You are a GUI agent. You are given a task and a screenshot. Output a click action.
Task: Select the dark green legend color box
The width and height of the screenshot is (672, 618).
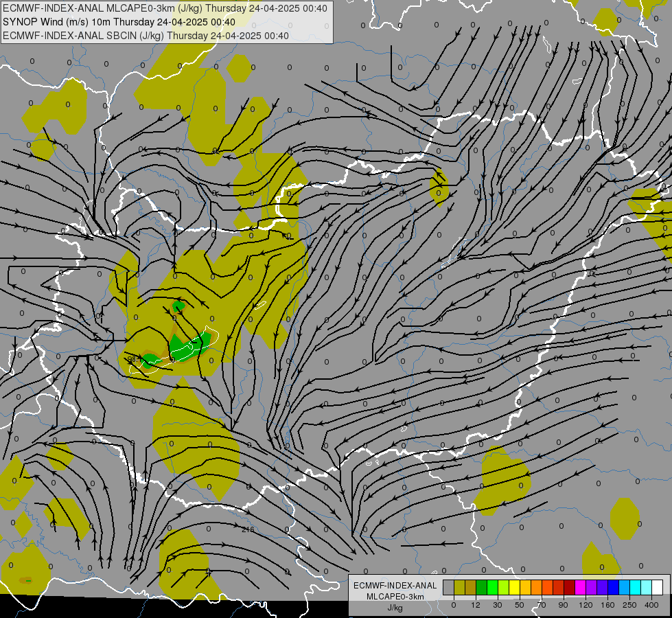[x=482, y=588]
